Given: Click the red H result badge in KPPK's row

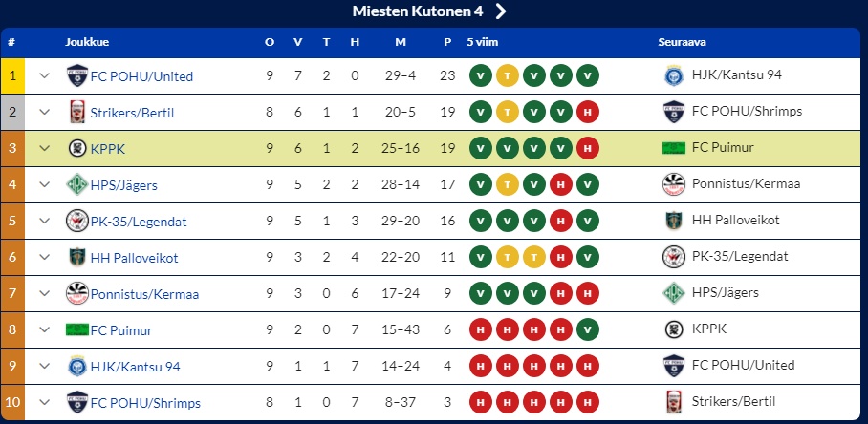Looking at the screenshot, I should (x=587, y=148).
